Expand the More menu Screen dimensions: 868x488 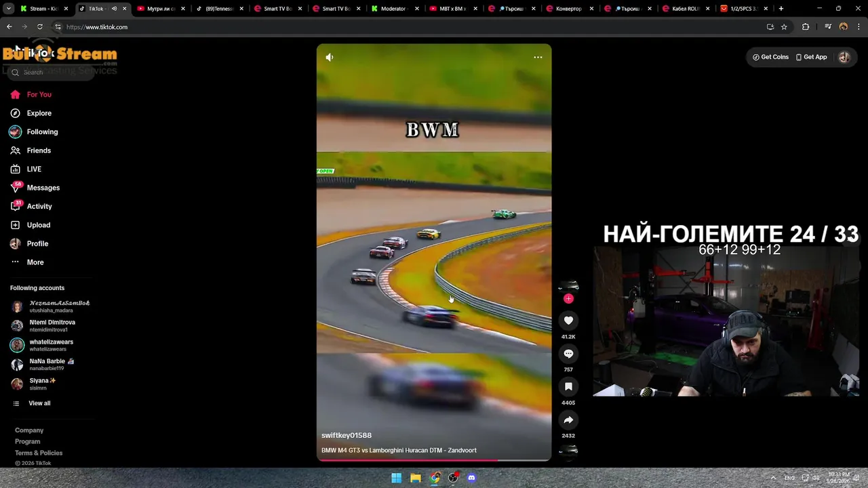pyautogui.click(x=35, y=262)
